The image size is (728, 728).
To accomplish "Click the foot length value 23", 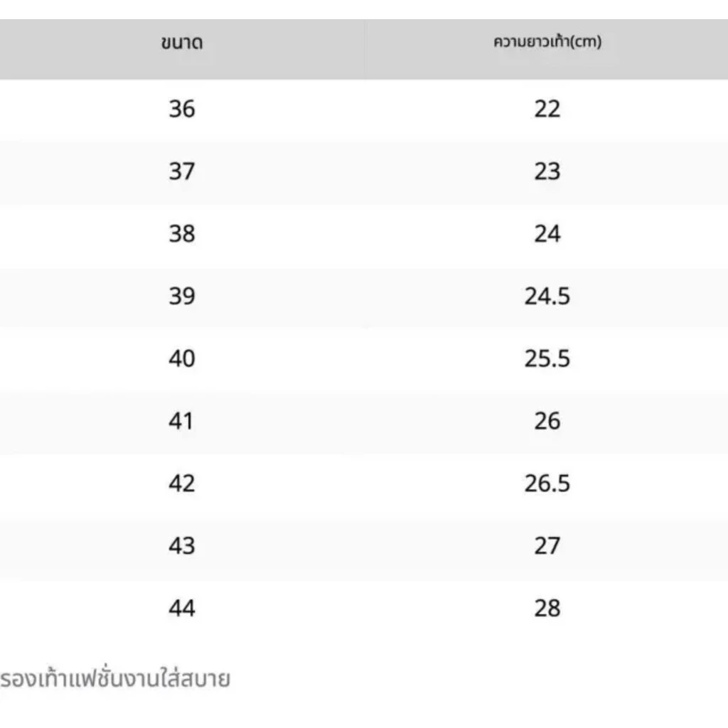I will [547, 171].
